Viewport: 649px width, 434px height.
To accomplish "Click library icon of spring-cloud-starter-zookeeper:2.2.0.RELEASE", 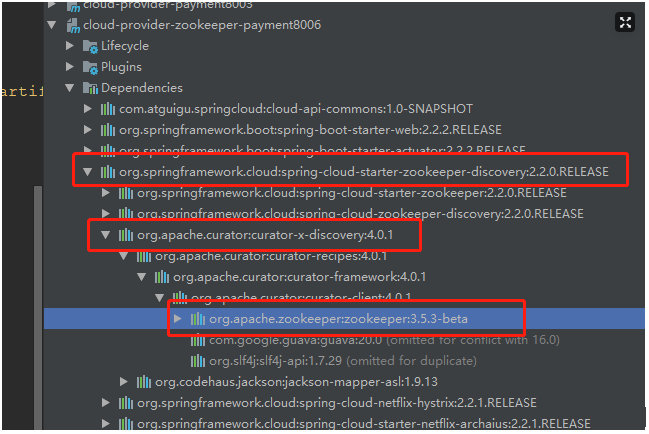I will click(x=126, y=193).
